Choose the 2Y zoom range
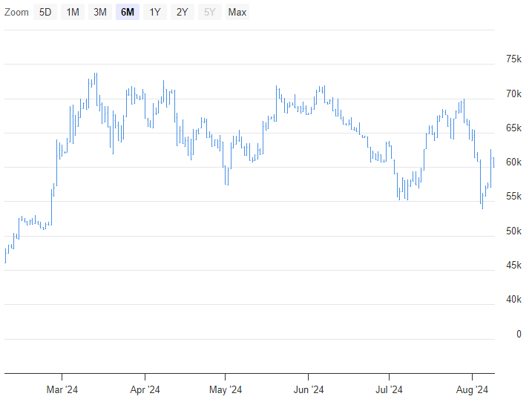The width and height of the screenshot is (532, 402). point(183,12)
